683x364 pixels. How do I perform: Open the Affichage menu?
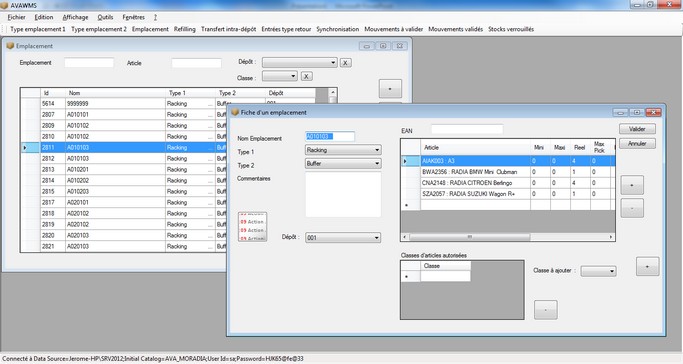coord(75,17)
